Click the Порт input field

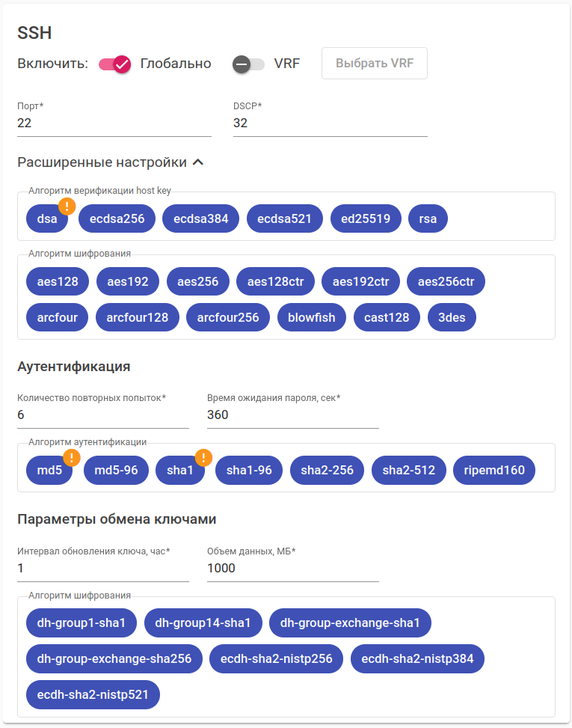point(114,123)
